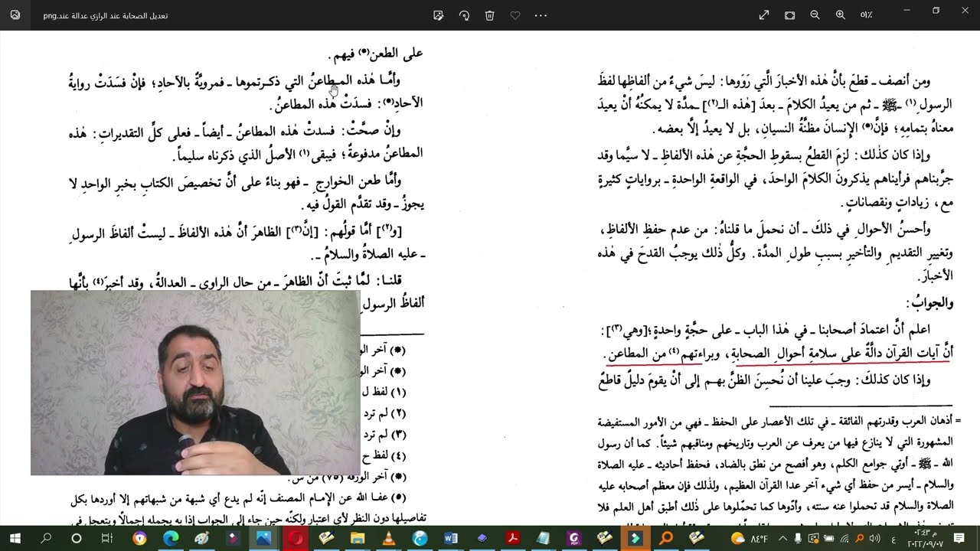Open the See more ellipsis menu
The image size is (980, 551).
[541, 15]
